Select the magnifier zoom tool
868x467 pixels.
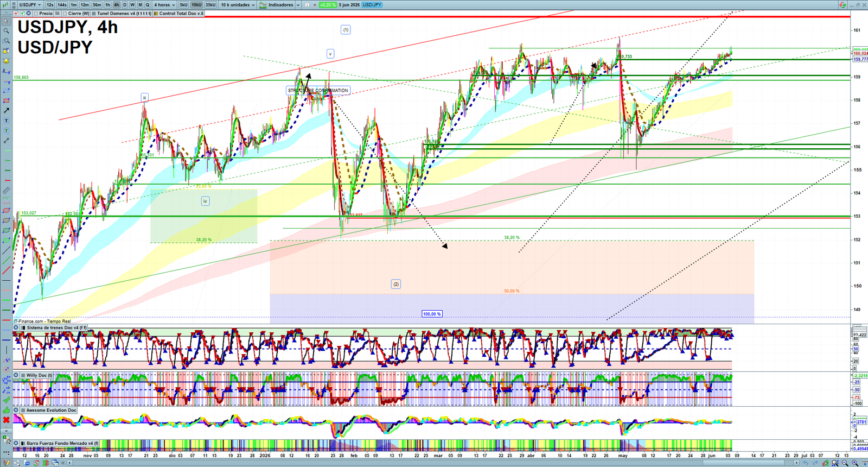click(6, 30)
